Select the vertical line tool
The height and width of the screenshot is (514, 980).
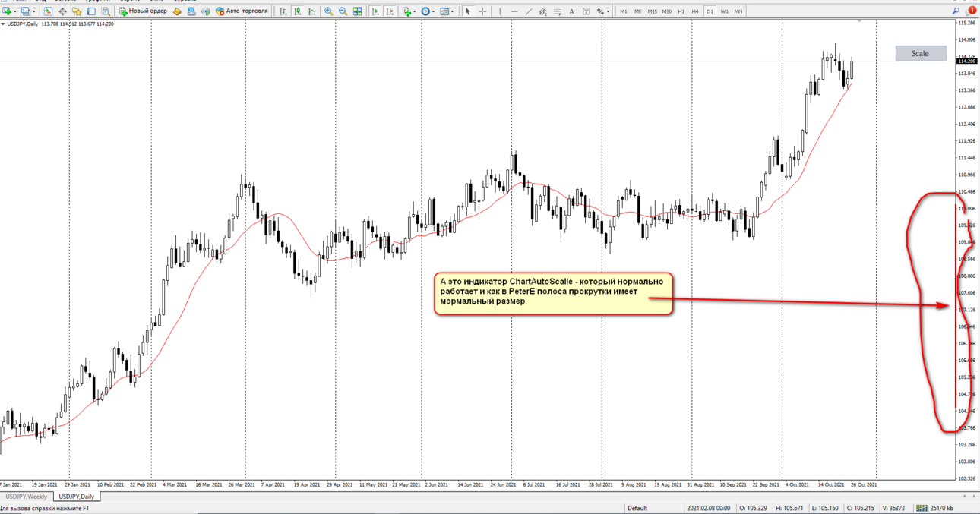[x=500, y=11]
